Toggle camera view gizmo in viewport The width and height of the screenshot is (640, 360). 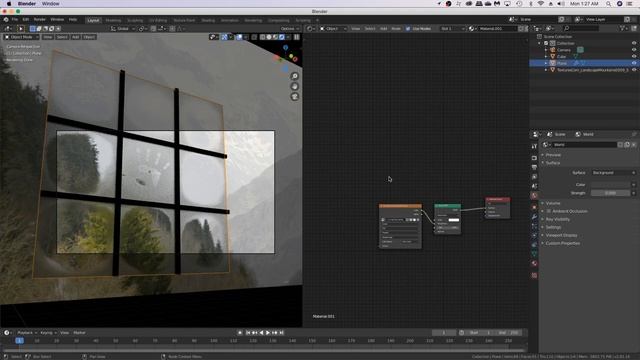click(x=295, y=97)
